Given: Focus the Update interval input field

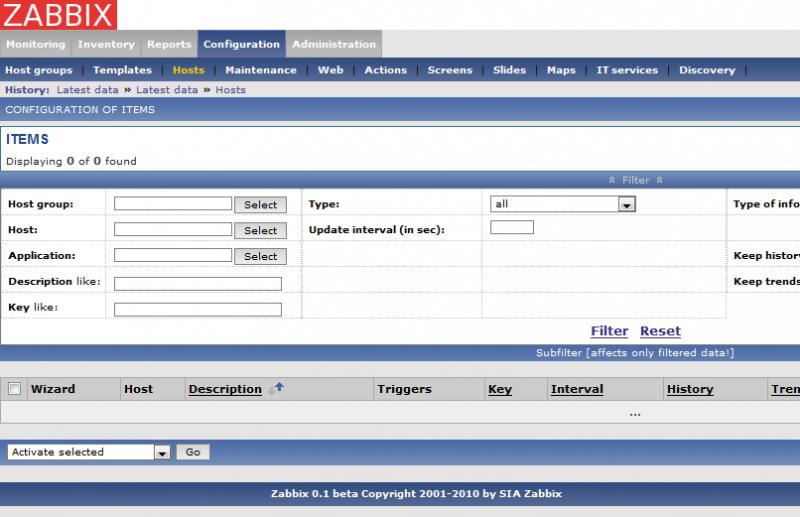Looking at the screenshot, I should tap(512, 227).
